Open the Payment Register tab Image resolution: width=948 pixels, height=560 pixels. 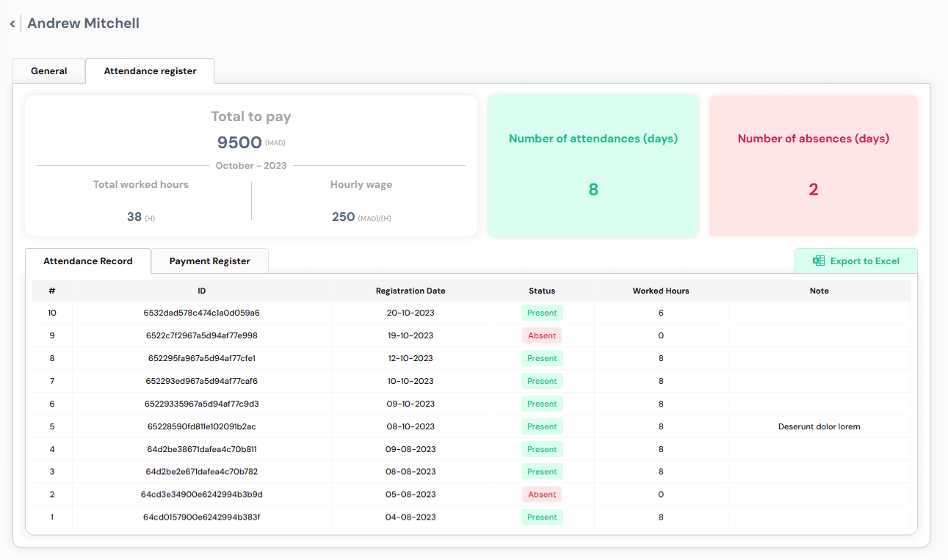tap(210, 261)
